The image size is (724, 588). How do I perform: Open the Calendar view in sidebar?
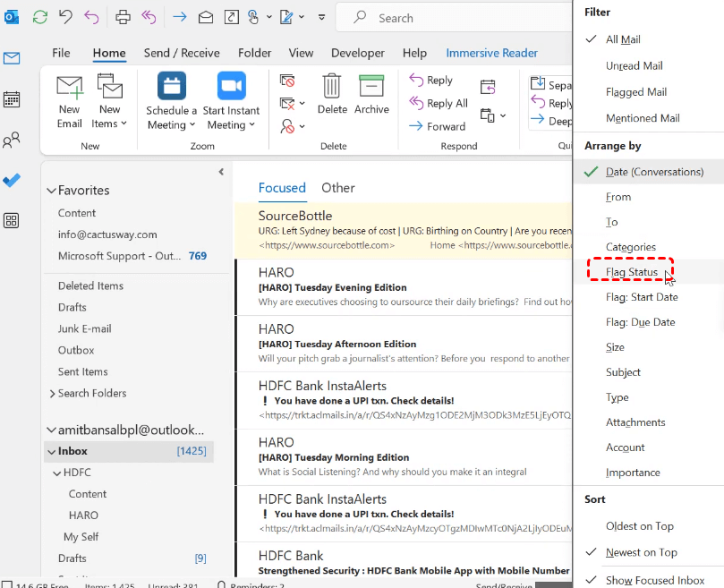click(12, 99)
